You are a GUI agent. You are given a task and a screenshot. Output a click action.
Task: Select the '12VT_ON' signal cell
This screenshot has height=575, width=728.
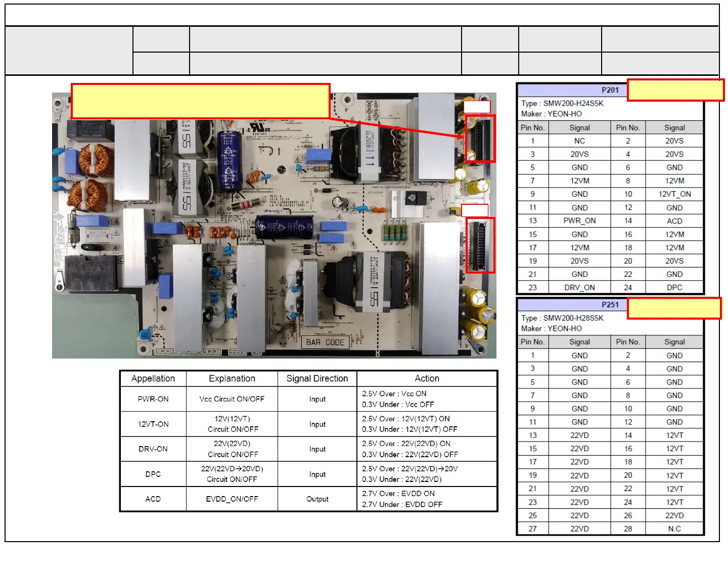click(674, 194)
